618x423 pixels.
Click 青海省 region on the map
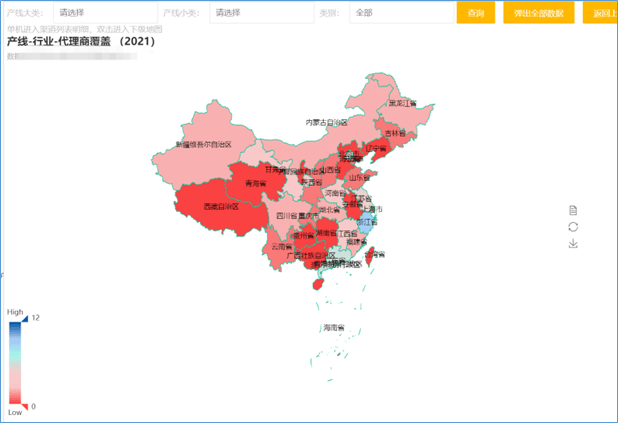click(x=252, y=183)
